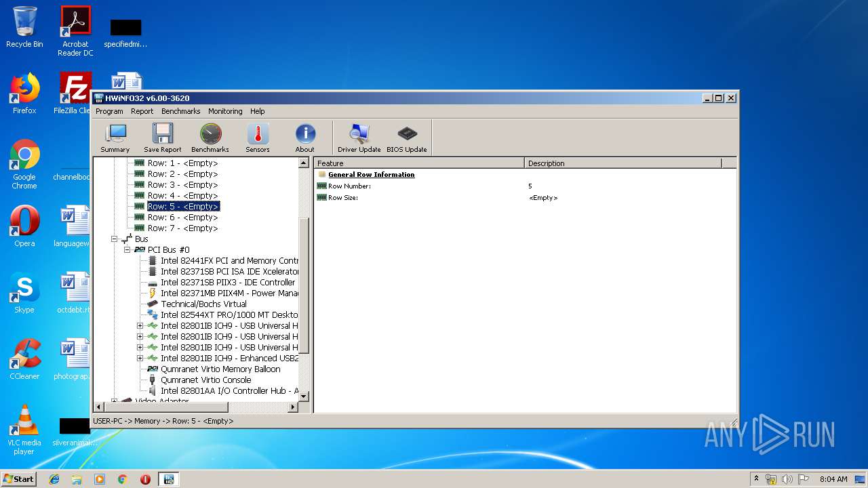The width and height of the screenshot is (868, 488).
Task: Click tree vertical scrollbar down arrow
Action: [x=304, y=396]
